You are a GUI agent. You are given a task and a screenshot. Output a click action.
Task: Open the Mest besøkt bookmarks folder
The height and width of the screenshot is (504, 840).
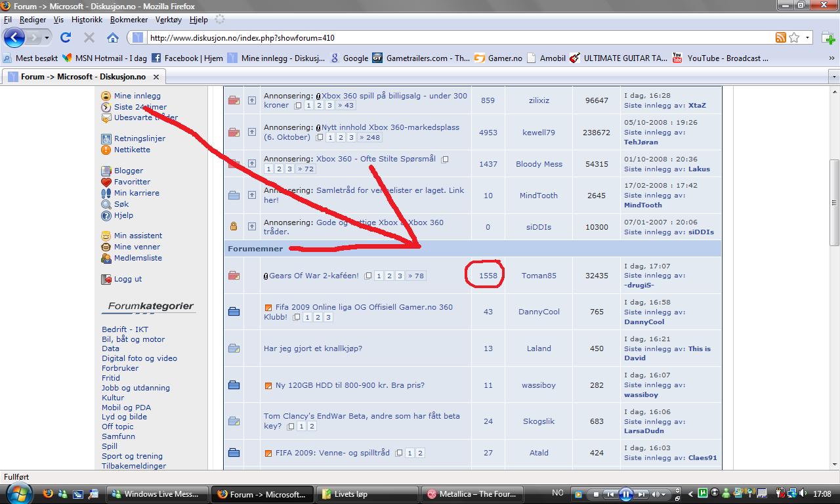tap(30, 58)
